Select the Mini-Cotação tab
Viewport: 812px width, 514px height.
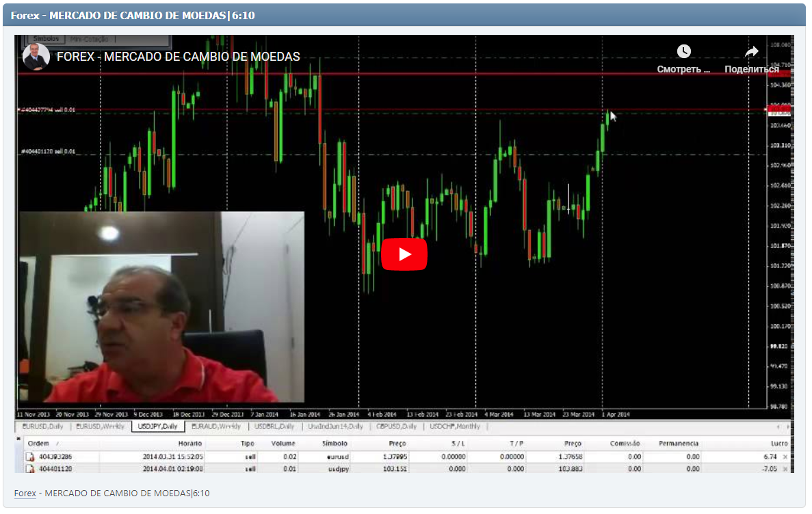tap(90, 39)
